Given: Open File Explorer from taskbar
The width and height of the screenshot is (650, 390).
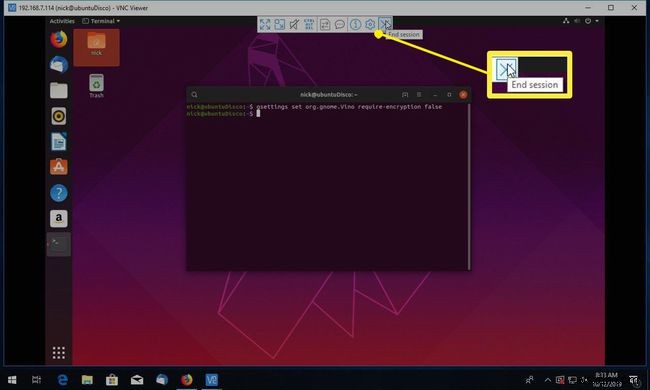Looking at the screenshot, I should [87, 380].
